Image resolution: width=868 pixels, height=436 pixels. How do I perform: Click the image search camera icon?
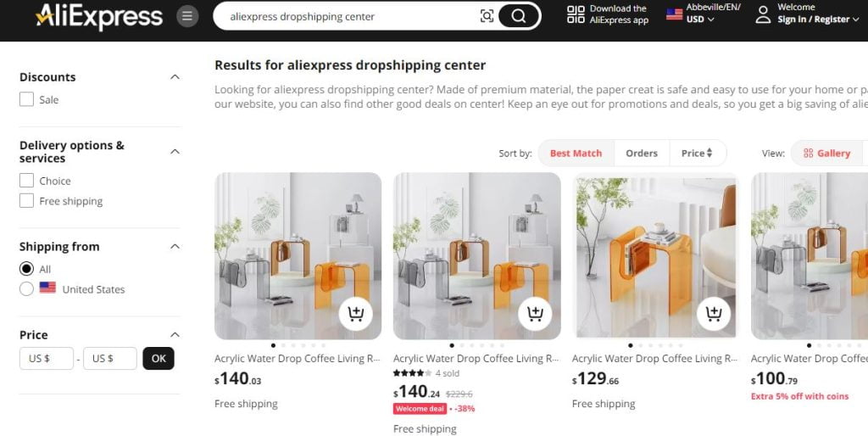[x=487, y=16]
